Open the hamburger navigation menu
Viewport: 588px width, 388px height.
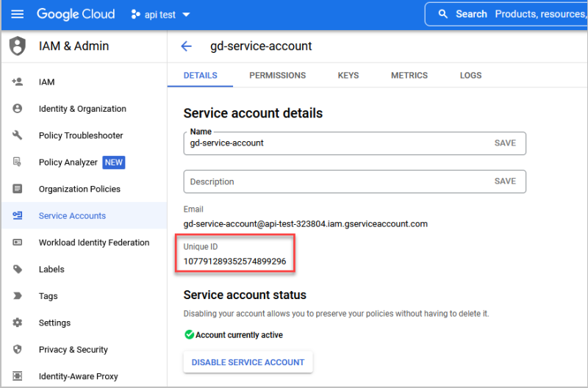pyautogui.click(x=17, y=14)
